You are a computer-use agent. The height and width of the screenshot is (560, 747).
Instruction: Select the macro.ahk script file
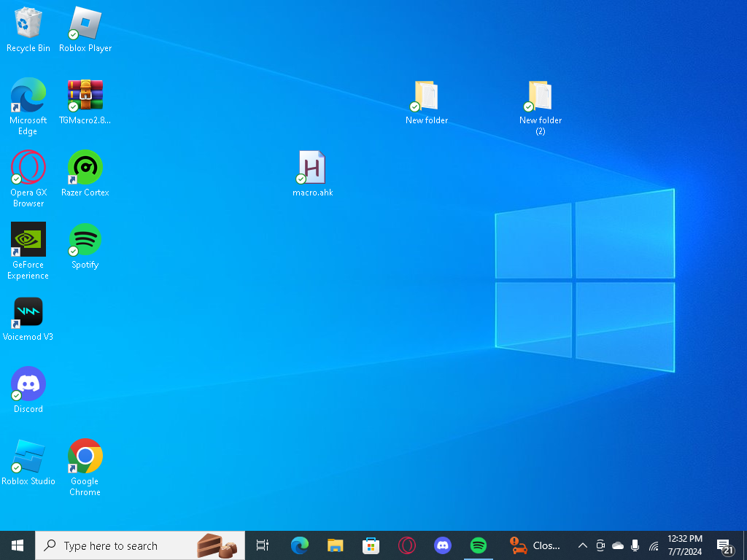click(312, 168)
